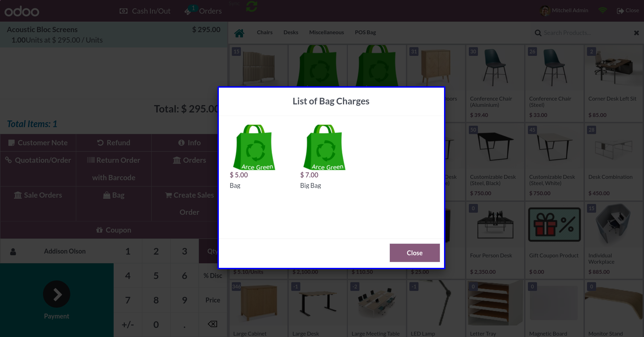Toggle the +/- sign key
Image resolution: width=644 pixels, height=337 pixels.
[128, 324]
